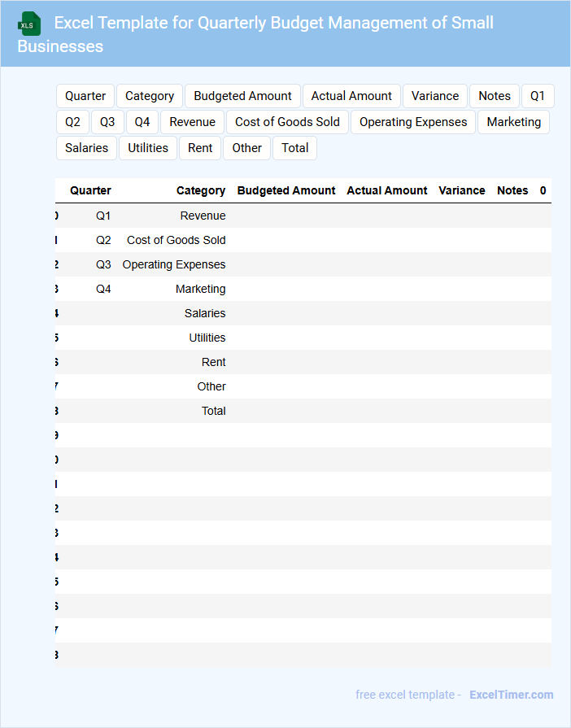Select the Q4 cell in the table

tap(103, 290)
